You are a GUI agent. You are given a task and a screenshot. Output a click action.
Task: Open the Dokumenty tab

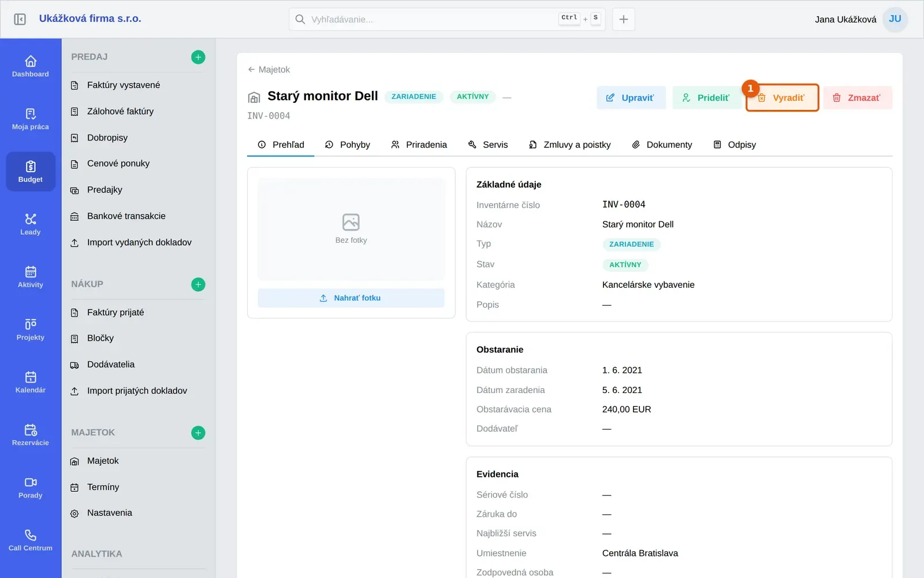[662, 144]
